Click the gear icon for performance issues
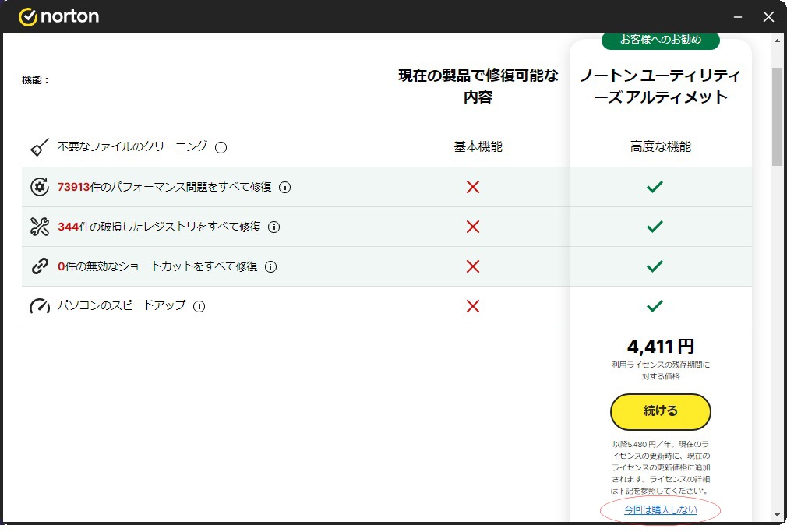 (40, 187)
